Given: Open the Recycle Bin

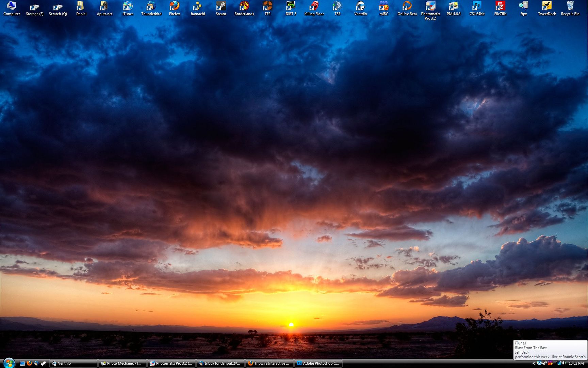Looking at the screenshot, I should point(570,7).
